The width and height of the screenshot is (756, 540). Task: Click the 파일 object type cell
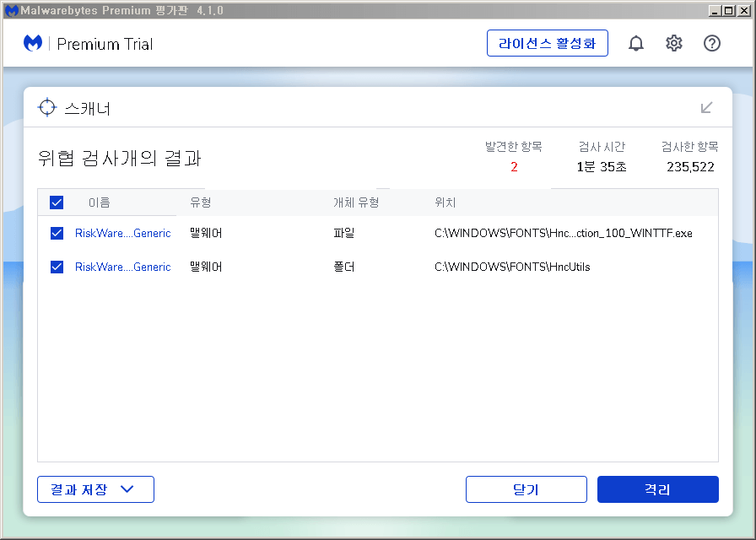343,234
